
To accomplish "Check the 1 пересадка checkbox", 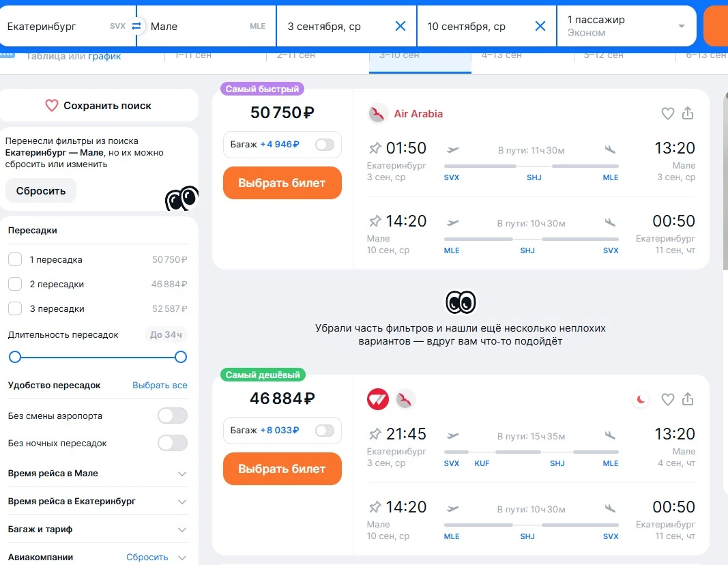I will 15,260.
